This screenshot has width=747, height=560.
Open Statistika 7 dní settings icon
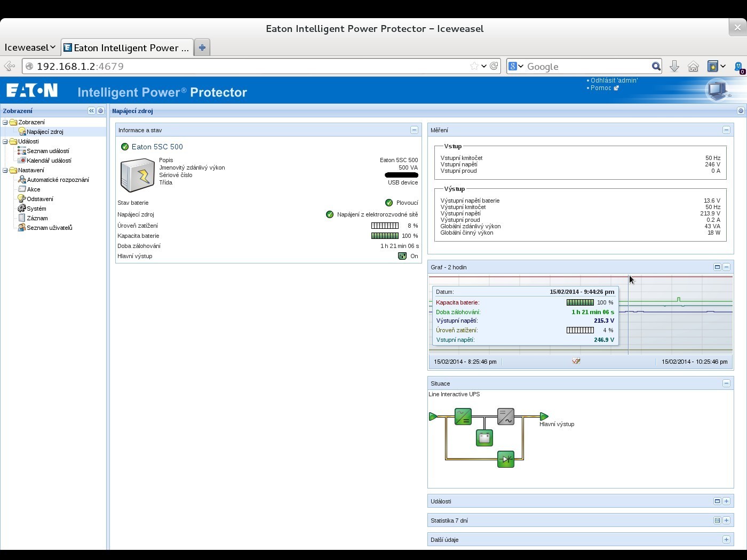click(x=717, y=521)
